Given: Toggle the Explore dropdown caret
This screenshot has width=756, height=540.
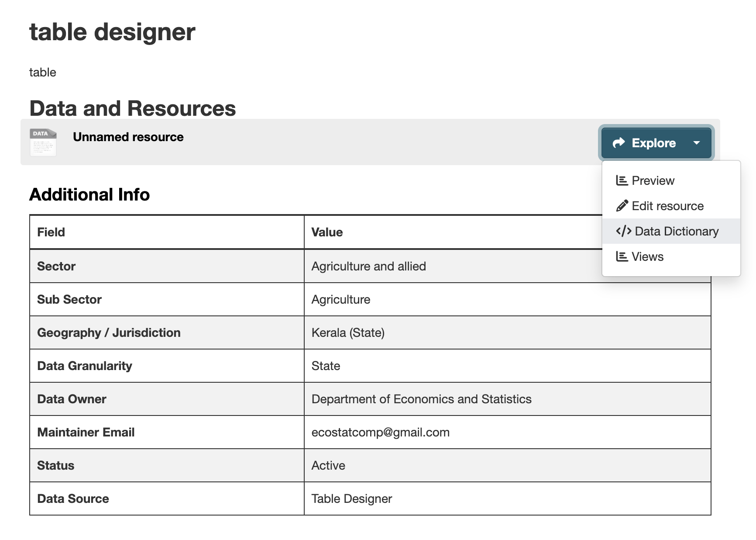Looking at the screenshot, I should point(697,143).
